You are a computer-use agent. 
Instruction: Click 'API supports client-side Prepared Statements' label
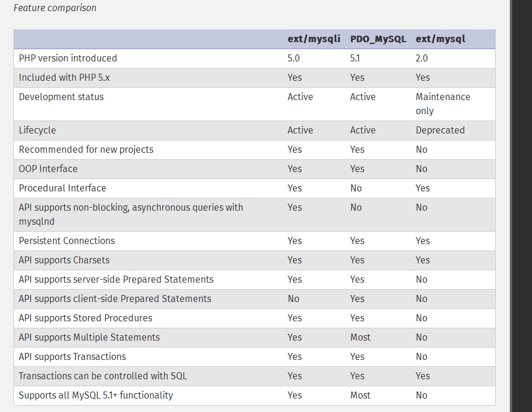[x=115, y=299]
